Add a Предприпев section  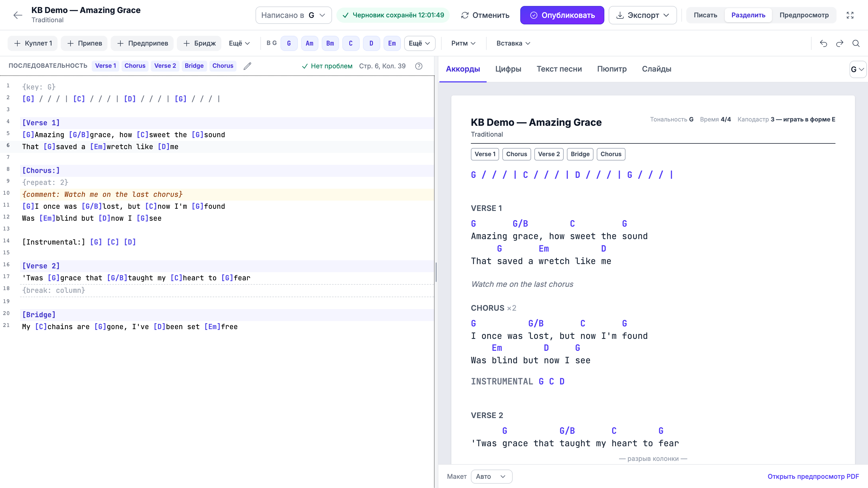142,43
